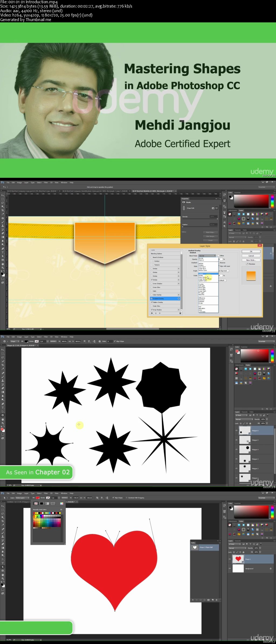
Task: Open Opacity arrow in polygon-stars Layers panel
Action: pyautogui.click(x=267, y=419)
